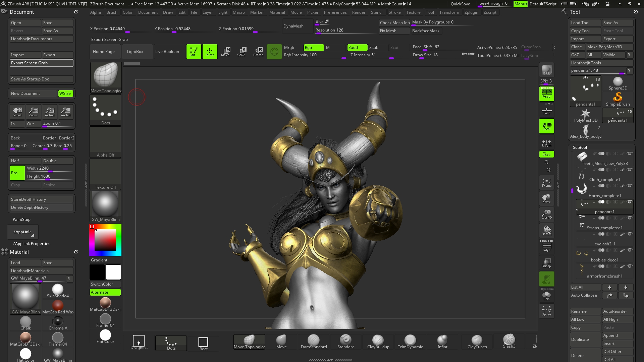Click the Duplicate subtool button
This screenshot has height=362, width=644.
[585, 340]
